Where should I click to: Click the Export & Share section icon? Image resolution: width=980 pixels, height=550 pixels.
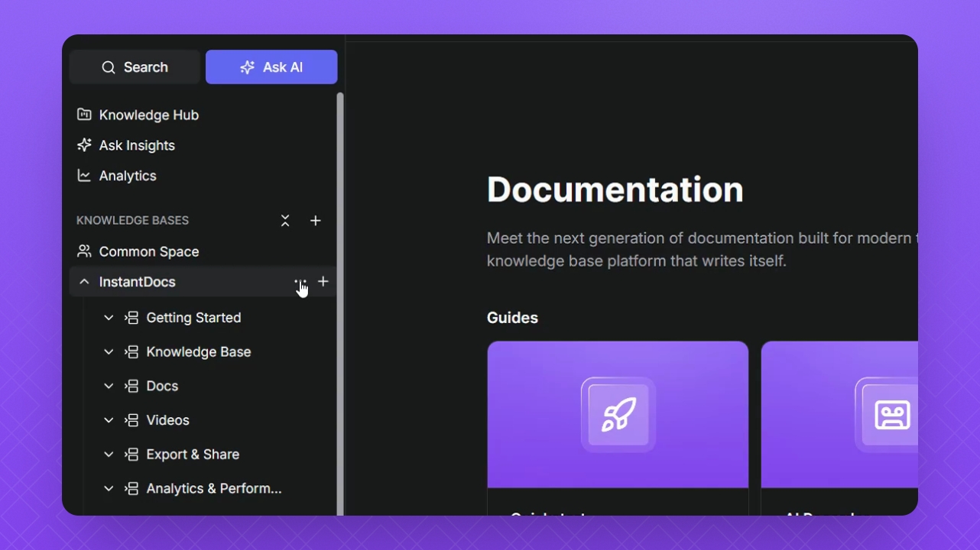pyautogui.click(x=131, y=455)
